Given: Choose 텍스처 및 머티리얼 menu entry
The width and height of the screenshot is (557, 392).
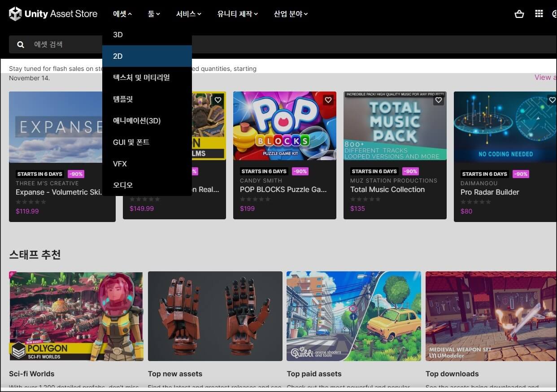Looking at the screenshot, I should point(147,78).
